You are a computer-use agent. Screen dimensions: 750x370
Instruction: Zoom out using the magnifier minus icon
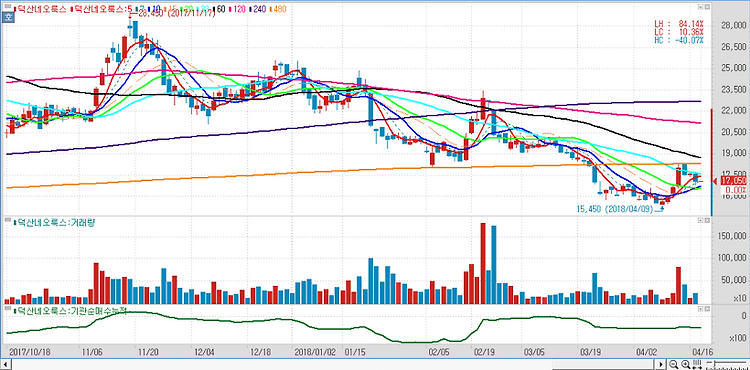[673, 364]
